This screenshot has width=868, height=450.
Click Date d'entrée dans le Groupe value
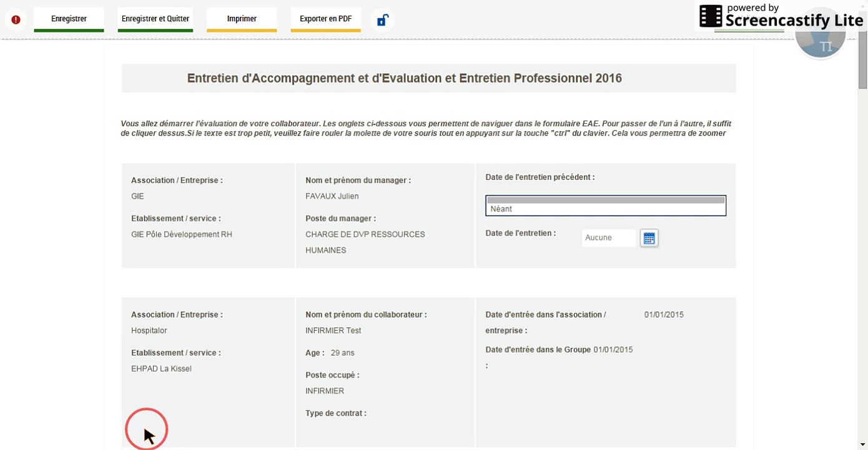tap(613, 349)
